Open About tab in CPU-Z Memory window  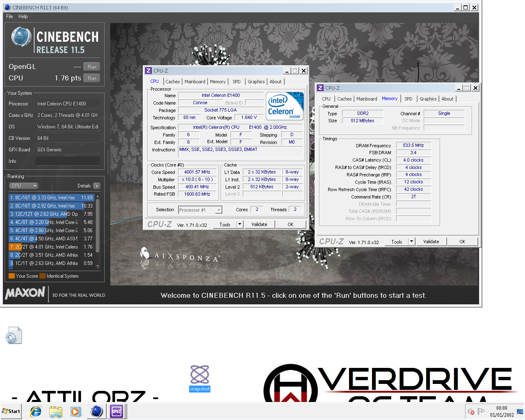pos(447,99)
